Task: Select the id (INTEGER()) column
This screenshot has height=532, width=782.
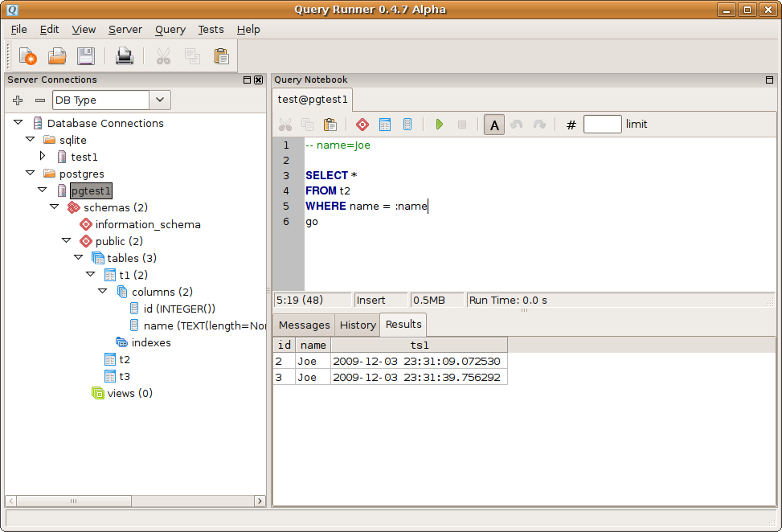Action: point(179,309)
